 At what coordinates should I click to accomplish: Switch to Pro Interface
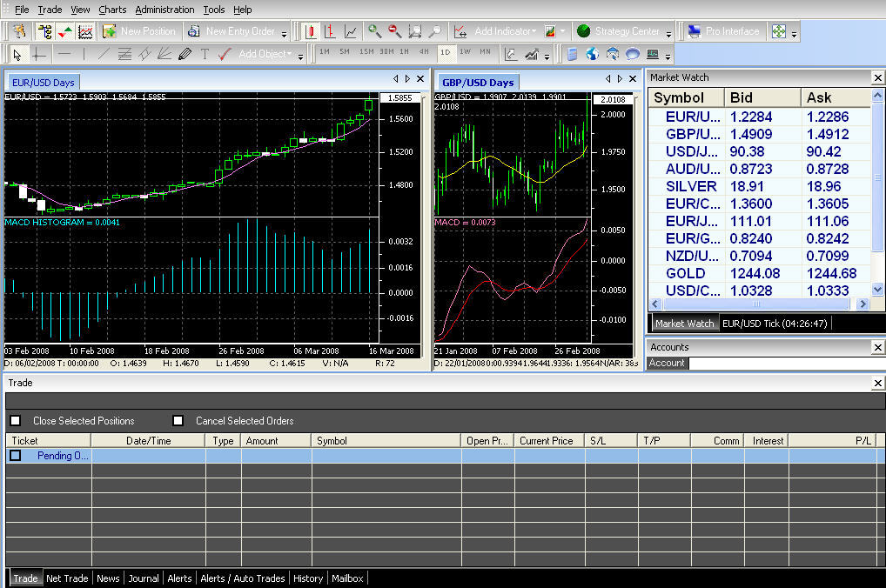point(733,30)
